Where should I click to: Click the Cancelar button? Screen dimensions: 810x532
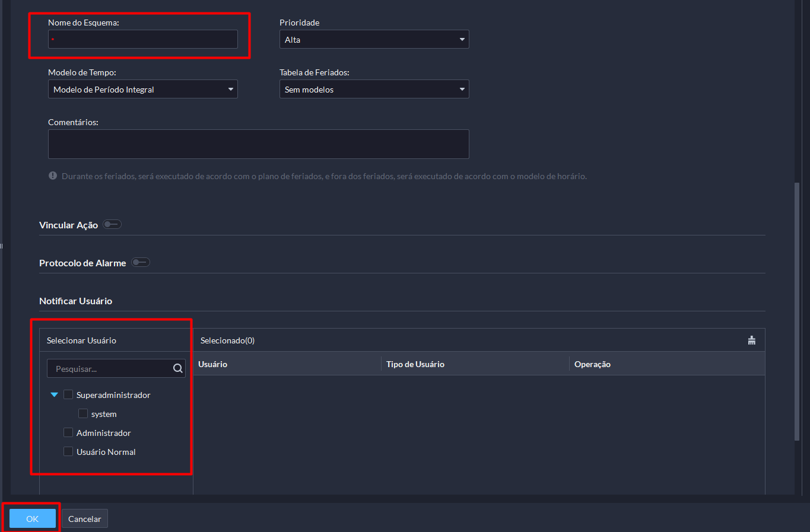pos(85,519)
